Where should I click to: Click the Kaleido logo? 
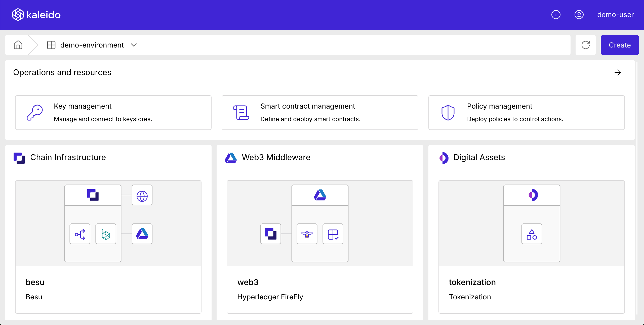[36, 15]
